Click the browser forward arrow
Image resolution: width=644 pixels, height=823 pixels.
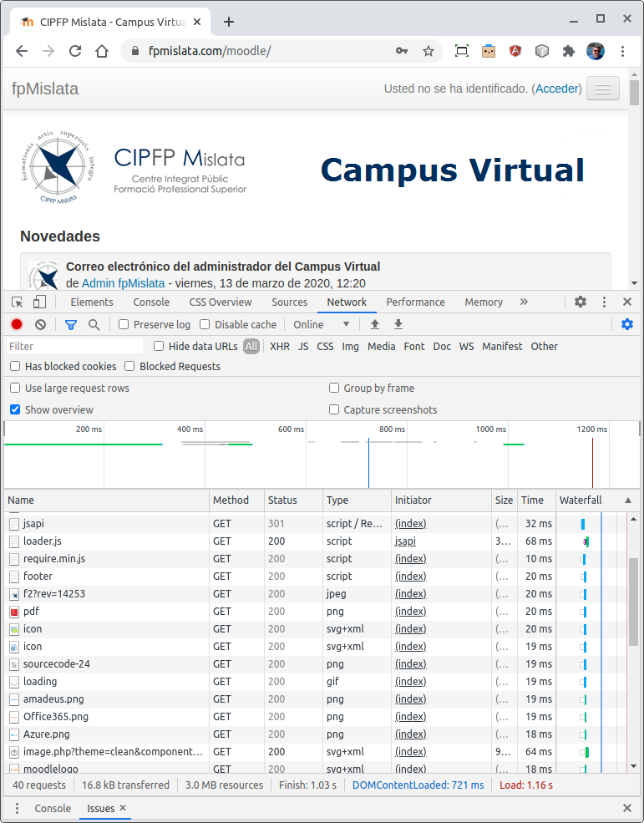click(48, 51)
